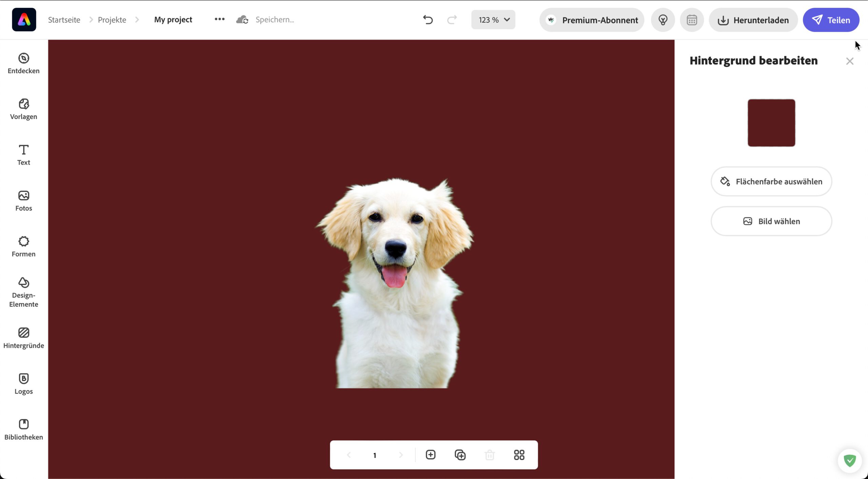Open the Hintergründe backgrounds panel
The width and height of the screenshot is (868, 479).
[x=23, y=338]
